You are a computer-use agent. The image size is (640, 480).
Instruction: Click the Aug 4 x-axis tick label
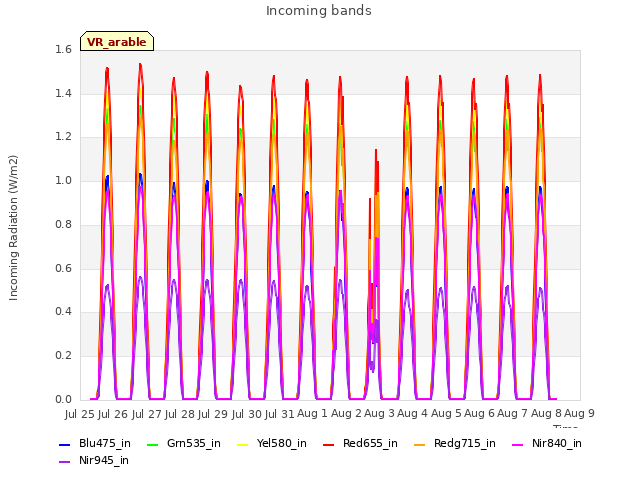412,413
